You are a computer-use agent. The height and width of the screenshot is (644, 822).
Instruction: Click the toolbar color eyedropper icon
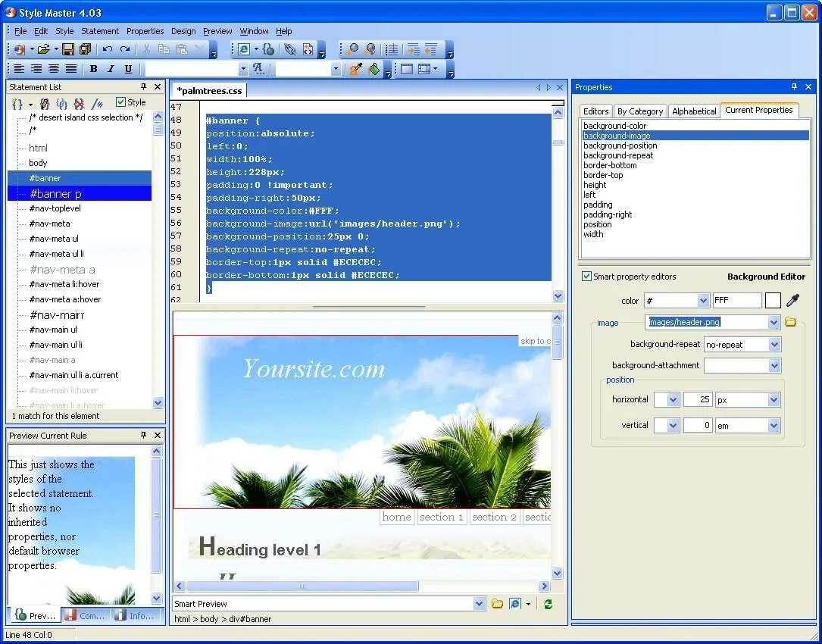pos(355,69)
